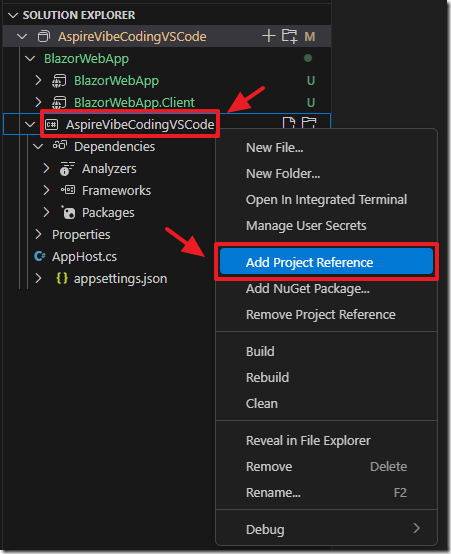Select Add NuGet Package... entry
Screen dimensions: 451x554
coord(326,289)
